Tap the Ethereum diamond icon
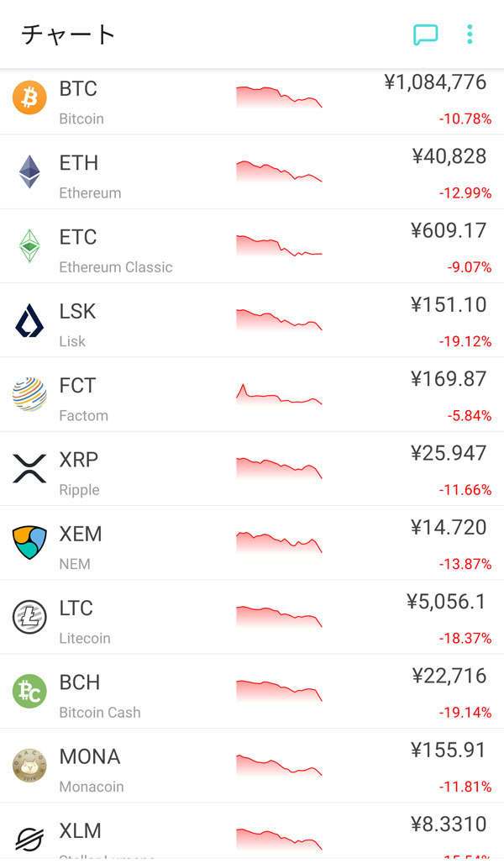 tap(29, 171)
